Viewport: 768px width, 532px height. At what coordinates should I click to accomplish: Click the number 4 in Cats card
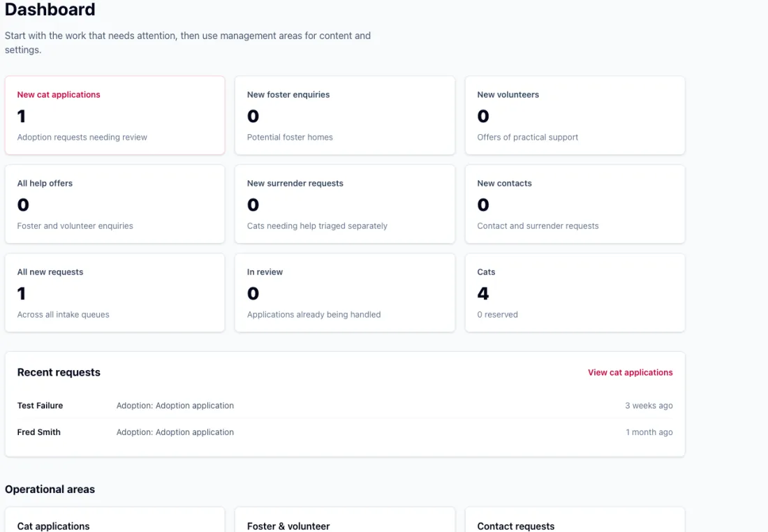(x=483, y=293)
